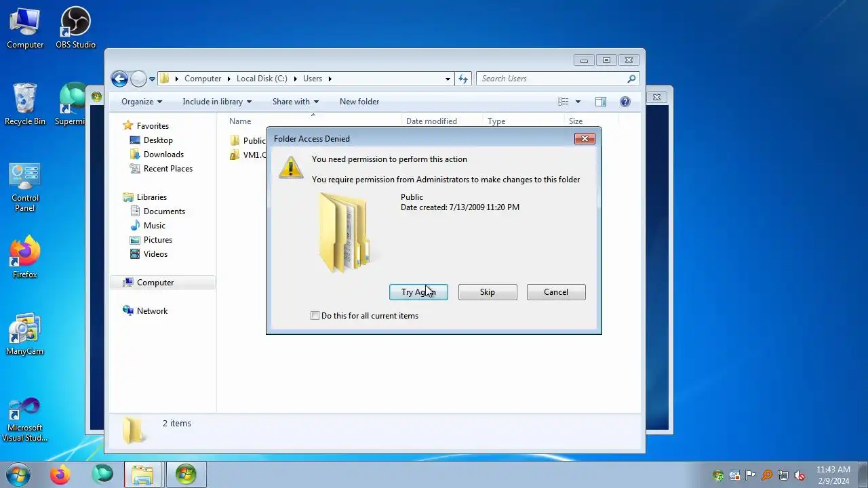Open the Organize menu
This screenshot has height=488, width=868.
pyautogui.click(x=142, y=102)
